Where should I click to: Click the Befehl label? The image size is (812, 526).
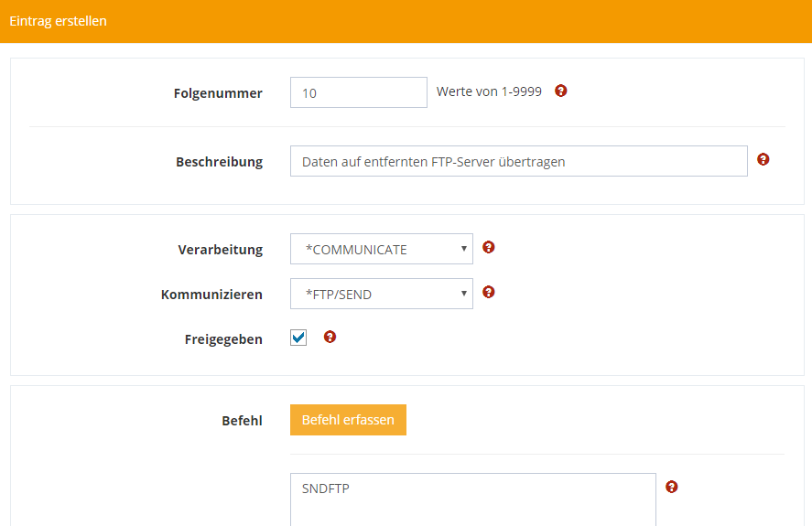pyautogui.click(x=242, y=421)
